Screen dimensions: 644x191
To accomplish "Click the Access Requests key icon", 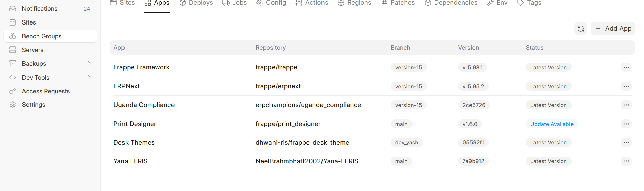I will [x=13, y=91].
